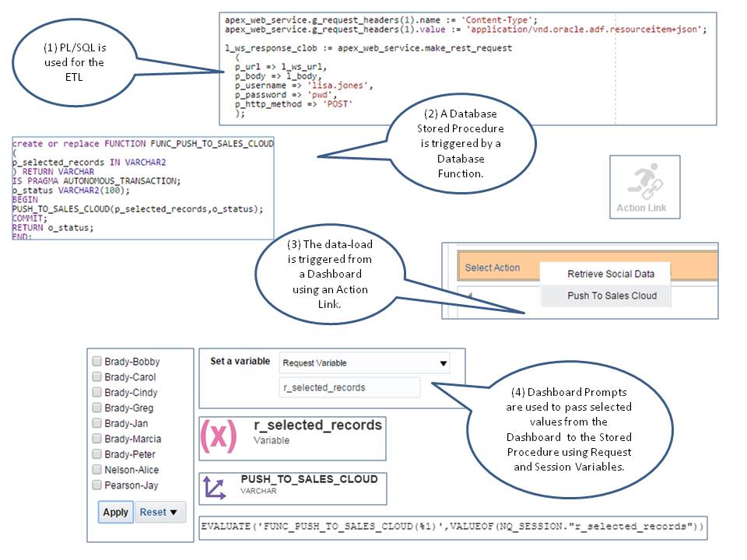Open the Select Action menu

coord(493,268)
